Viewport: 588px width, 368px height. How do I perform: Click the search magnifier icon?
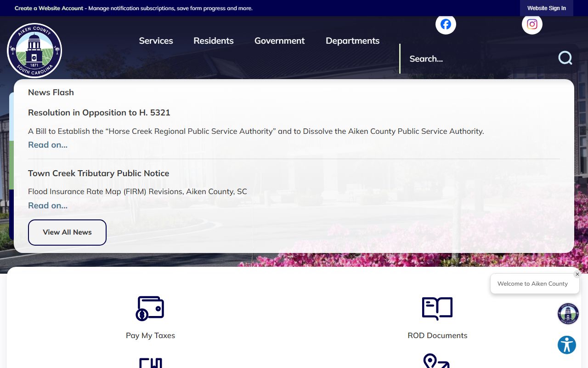(x=565, y=58)
